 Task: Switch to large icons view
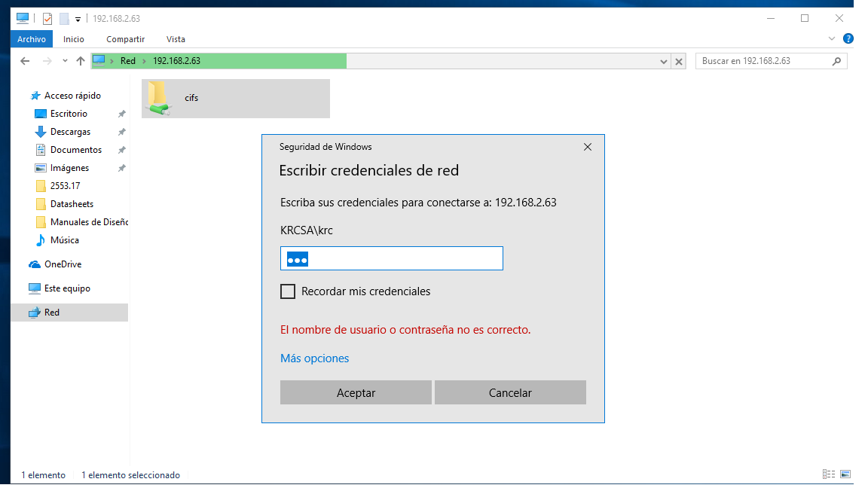[845, 474]
